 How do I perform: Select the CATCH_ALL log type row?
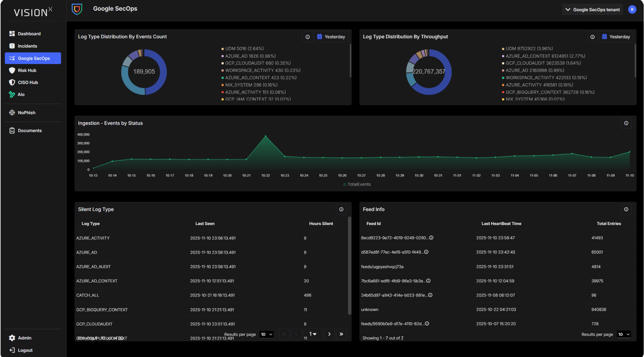(211, 295)
